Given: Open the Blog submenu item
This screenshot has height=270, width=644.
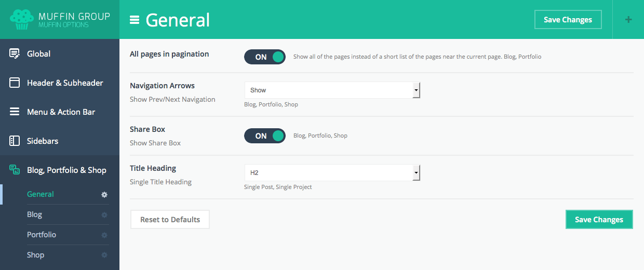Looking at the screenshot, I should pos(35,214).
